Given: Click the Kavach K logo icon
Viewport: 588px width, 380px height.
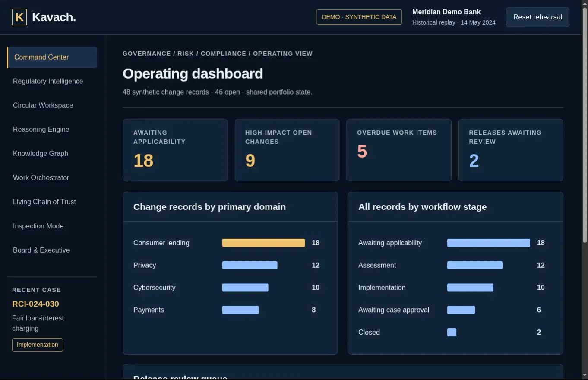Looking at the screenshot, I should tap(19, 17).
